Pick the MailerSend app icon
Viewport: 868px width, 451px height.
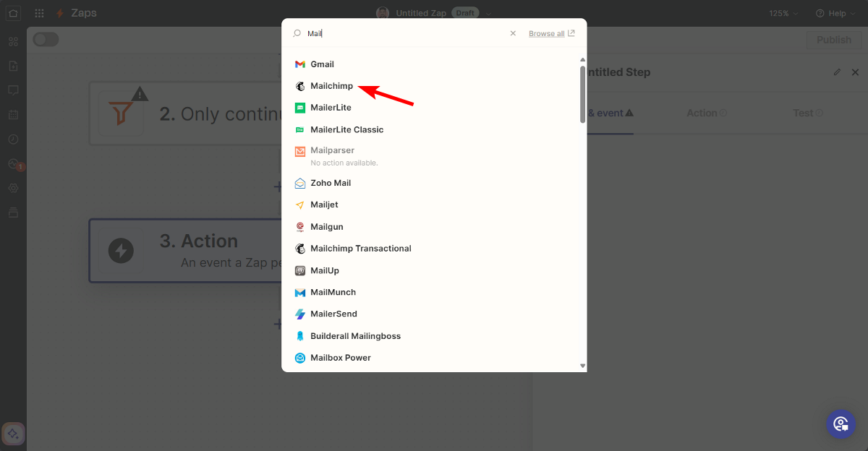tap(300, 314)
